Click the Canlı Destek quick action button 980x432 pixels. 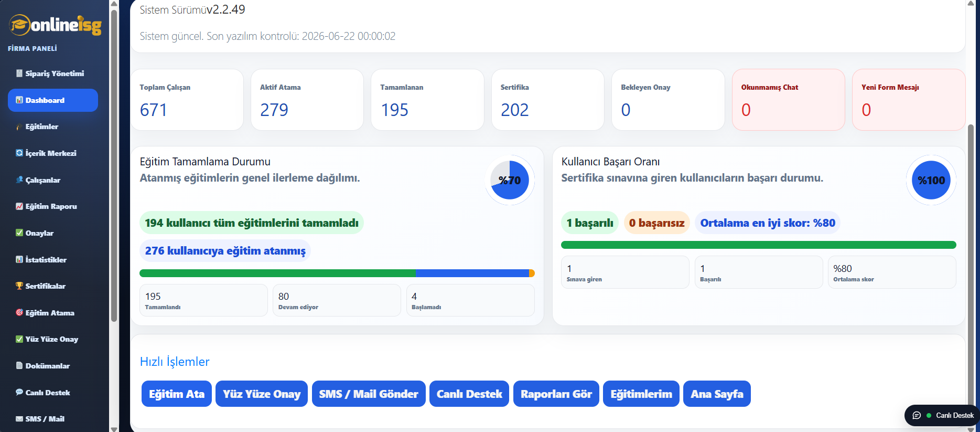coord(469,394)
